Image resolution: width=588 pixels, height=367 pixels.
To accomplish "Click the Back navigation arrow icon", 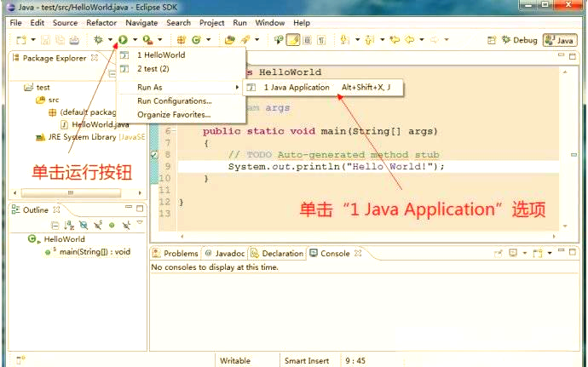I will pyautogui.click(x=410, y=39).
